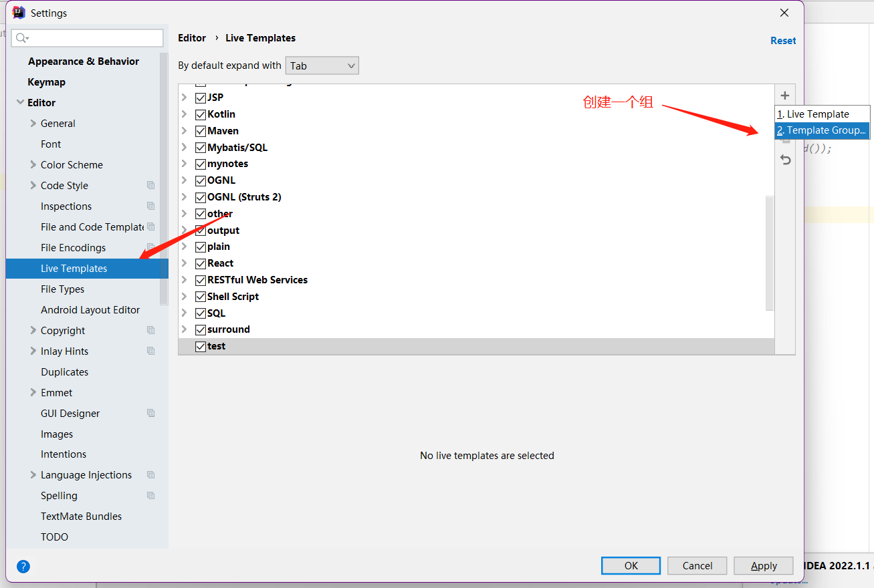Open the 'By default expand with' Tab dropdown

click(322, 65)
